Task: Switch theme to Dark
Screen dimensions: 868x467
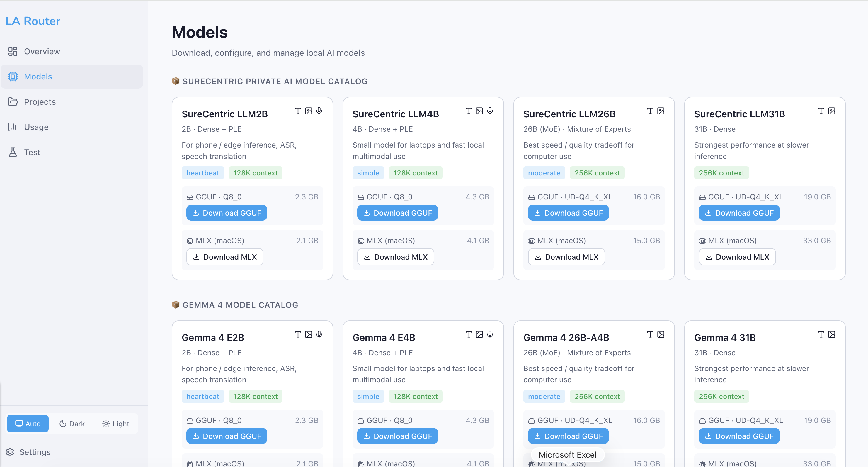Action: [72, 424]
